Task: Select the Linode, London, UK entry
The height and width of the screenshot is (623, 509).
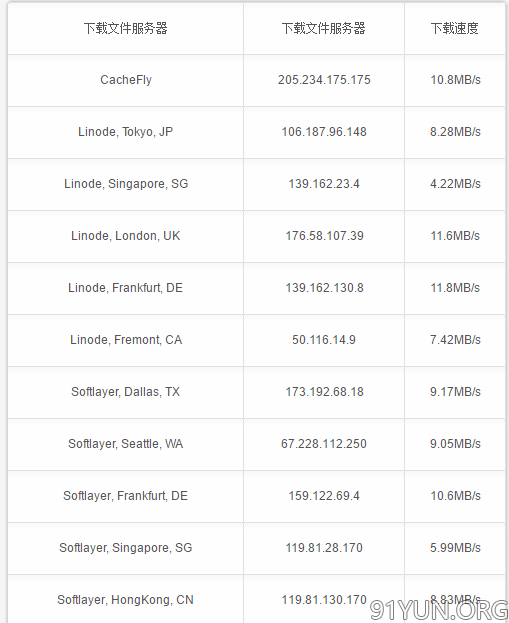Action: point(126,236)
